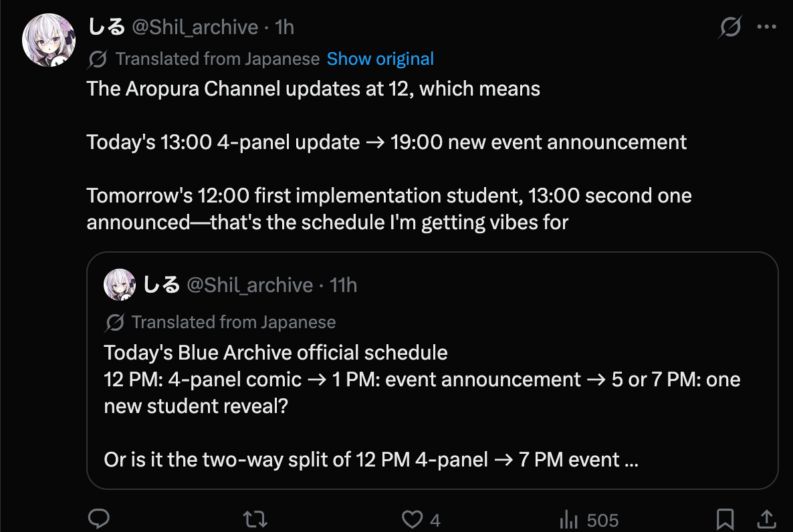Viewport: 793px width, 532px height.
Task: Open the three-dot more options menu
Action: [767, 27]
